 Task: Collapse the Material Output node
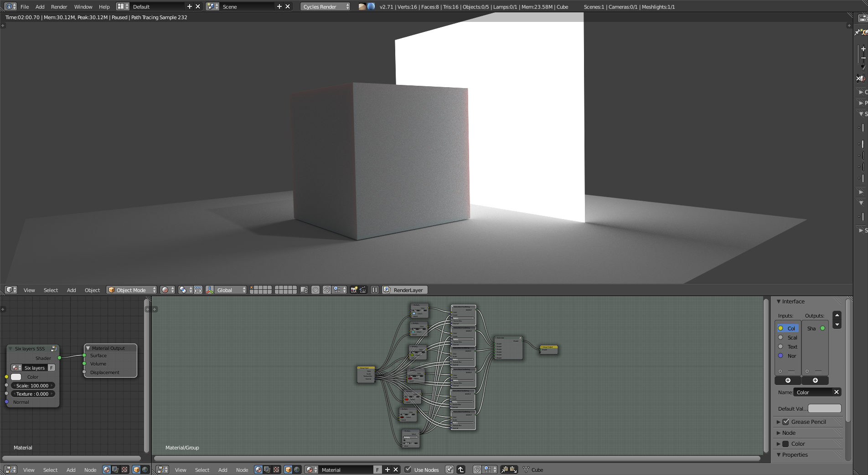88,348
